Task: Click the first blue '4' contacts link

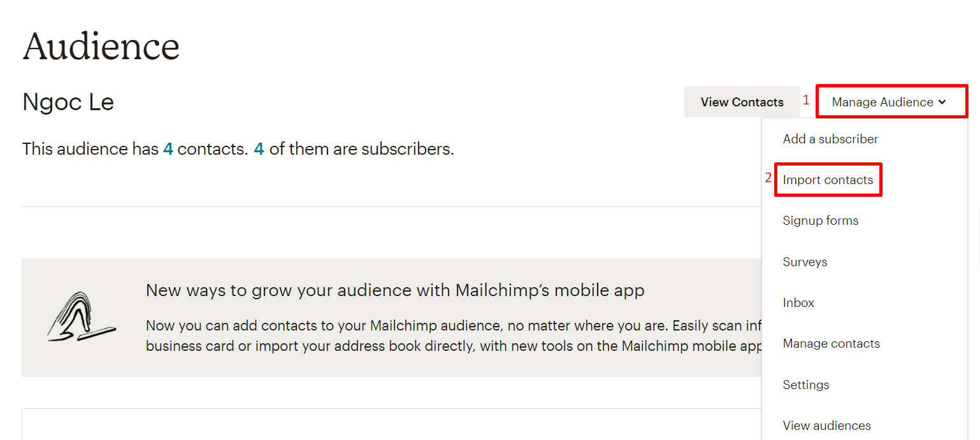Action: 168,148
